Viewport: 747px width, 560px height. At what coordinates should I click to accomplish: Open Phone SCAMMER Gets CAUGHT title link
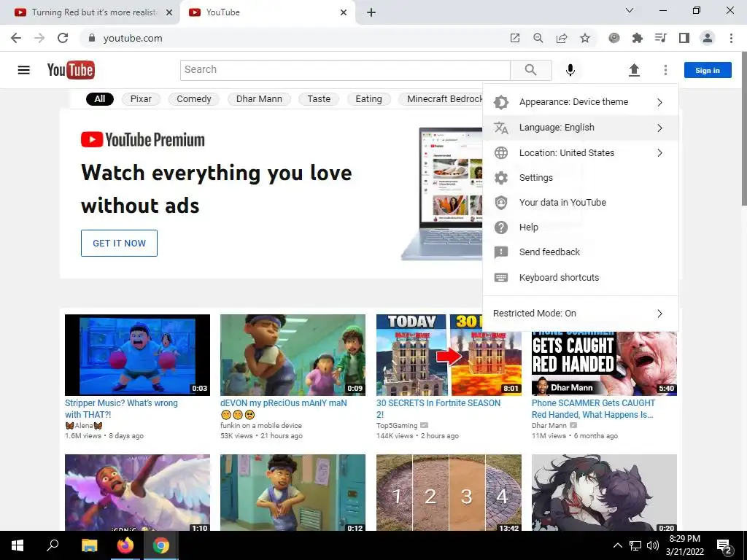(x=593, y=408)
